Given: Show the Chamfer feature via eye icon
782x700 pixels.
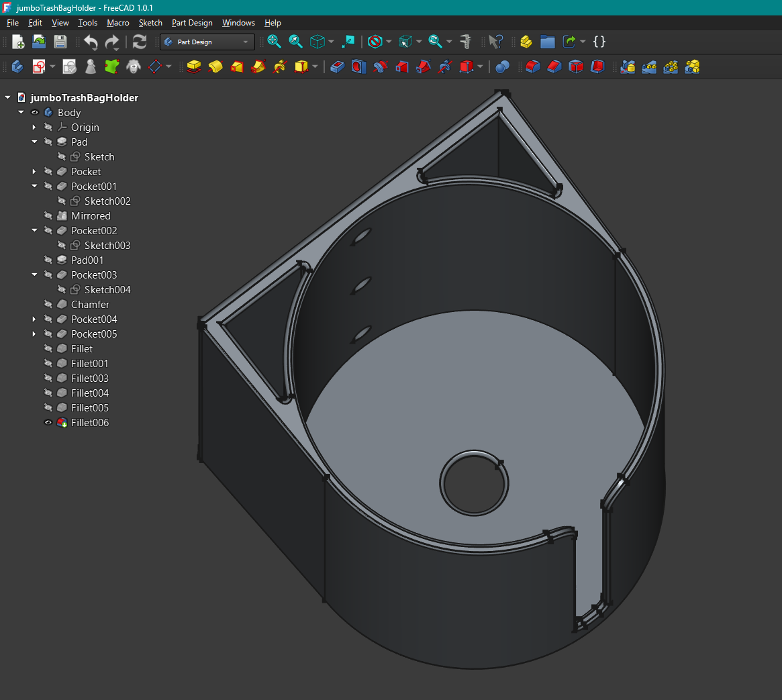Looking at the screenshot, I should pyautogui.click(x=48, y=305).
